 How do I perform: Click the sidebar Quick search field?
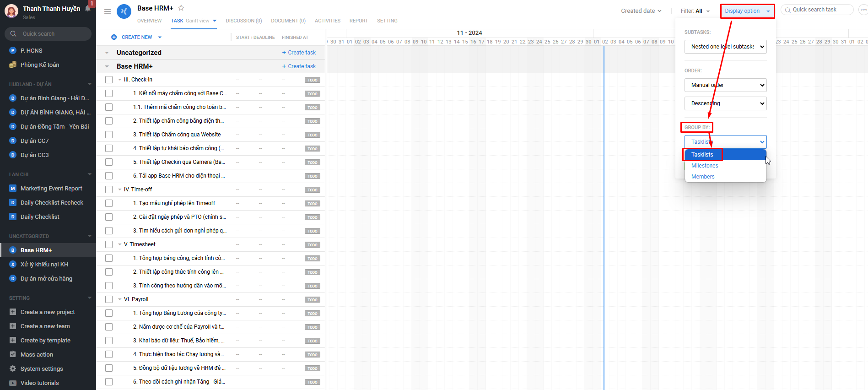click(x=48, y=34)
